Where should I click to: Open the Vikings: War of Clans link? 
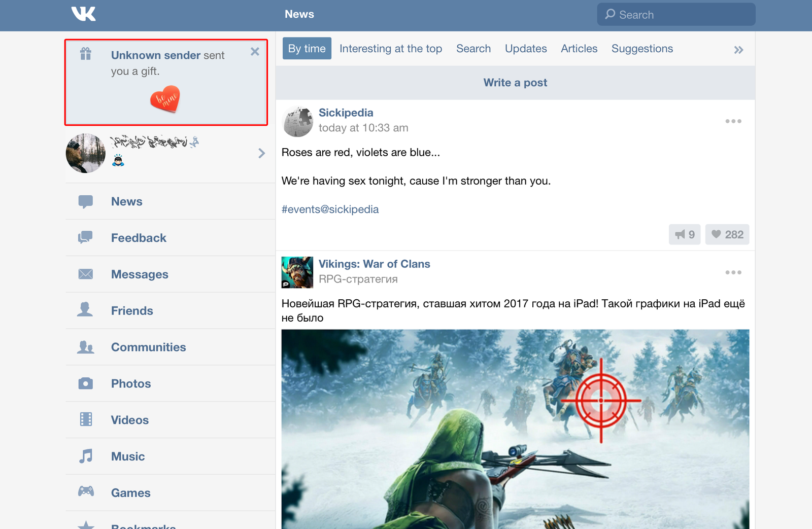pyautogui.click(x=375, y=264)
